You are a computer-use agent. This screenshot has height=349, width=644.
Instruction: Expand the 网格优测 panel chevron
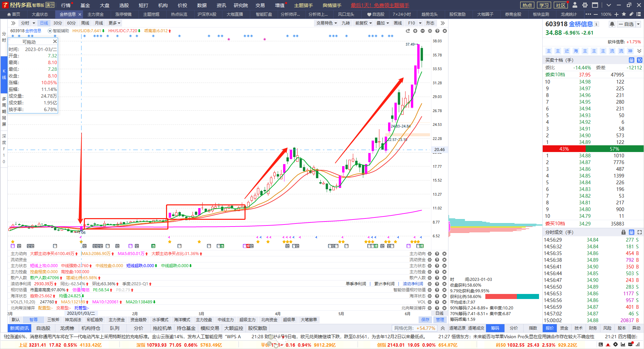click(443, 328)
